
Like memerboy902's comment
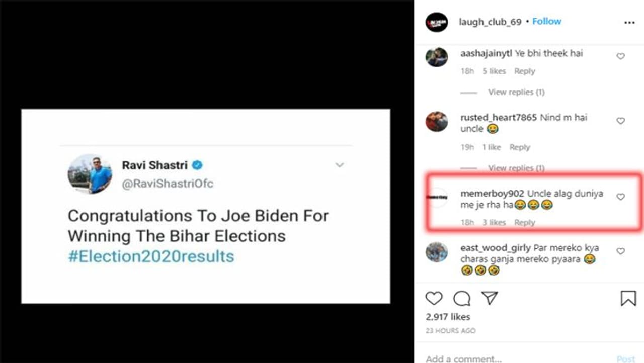620,197
